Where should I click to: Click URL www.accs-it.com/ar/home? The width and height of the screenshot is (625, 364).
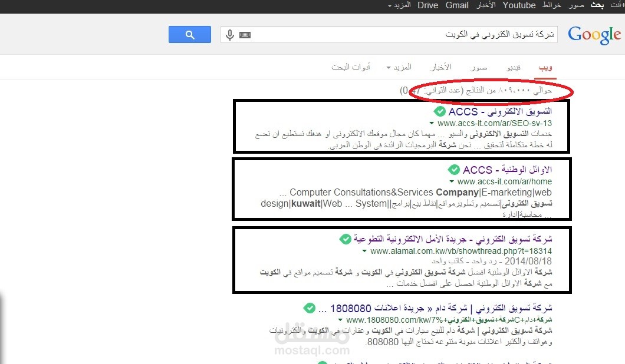(505, 181)
